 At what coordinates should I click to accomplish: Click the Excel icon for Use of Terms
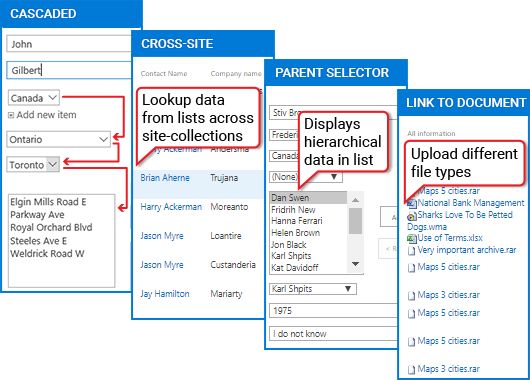[x=412, y=239]
